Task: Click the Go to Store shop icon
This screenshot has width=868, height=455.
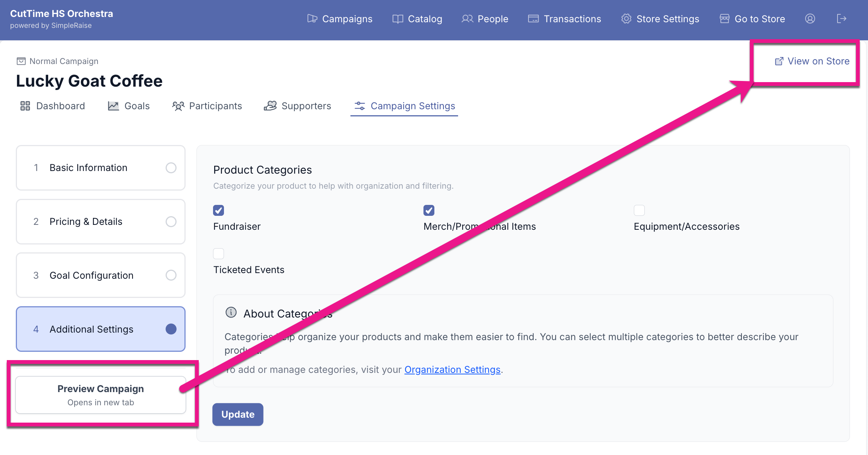Action: tap(724, 19)
